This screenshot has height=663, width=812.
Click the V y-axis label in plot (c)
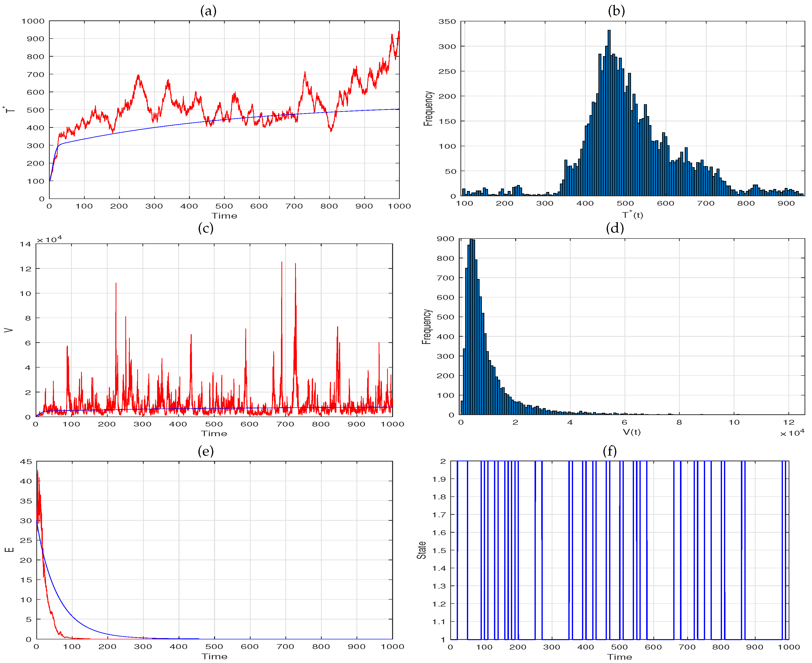(x=8, y=330)
